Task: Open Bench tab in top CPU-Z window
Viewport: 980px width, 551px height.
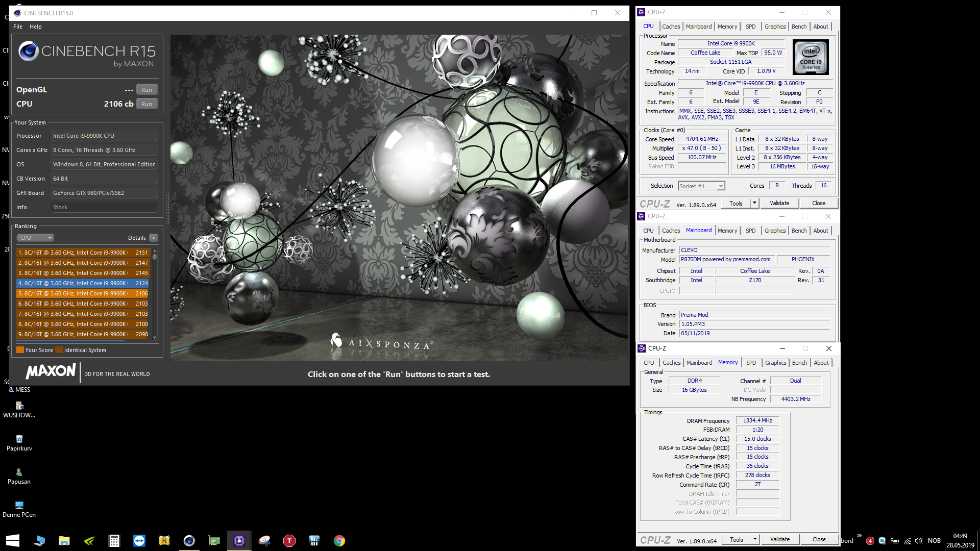Action: (799, 27)
